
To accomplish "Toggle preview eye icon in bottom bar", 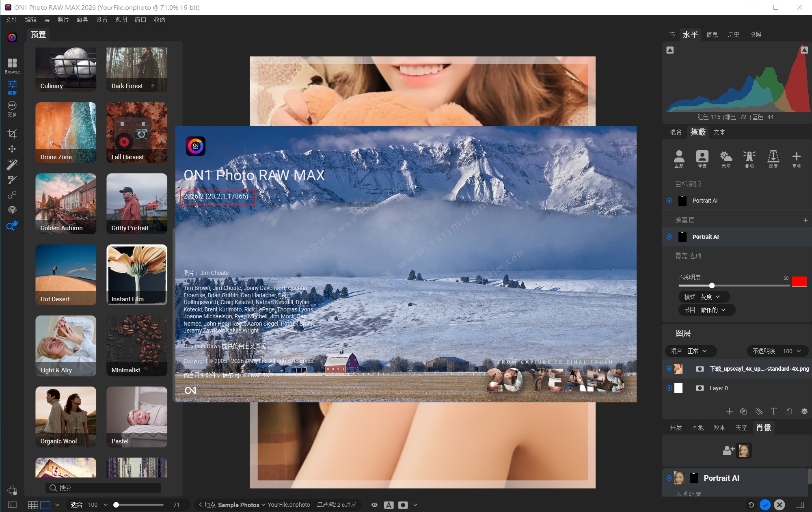I will pyautogui.click(x=374, y=505).
